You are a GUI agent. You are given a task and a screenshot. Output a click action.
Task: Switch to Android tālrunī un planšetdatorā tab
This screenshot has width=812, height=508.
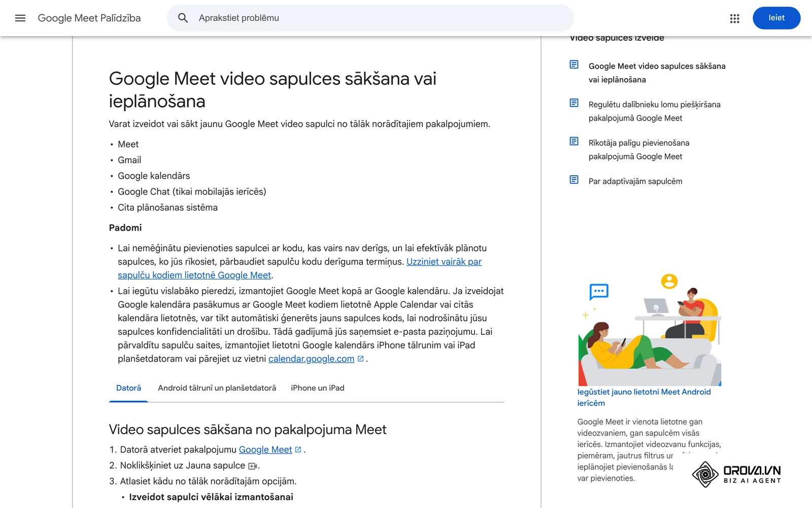(217, 388)
